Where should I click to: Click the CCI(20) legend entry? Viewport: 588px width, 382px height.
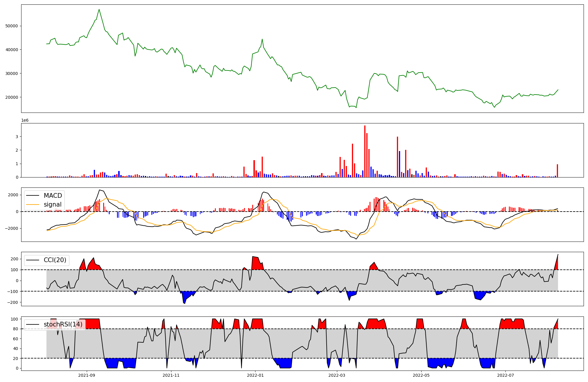coord(55,260)
